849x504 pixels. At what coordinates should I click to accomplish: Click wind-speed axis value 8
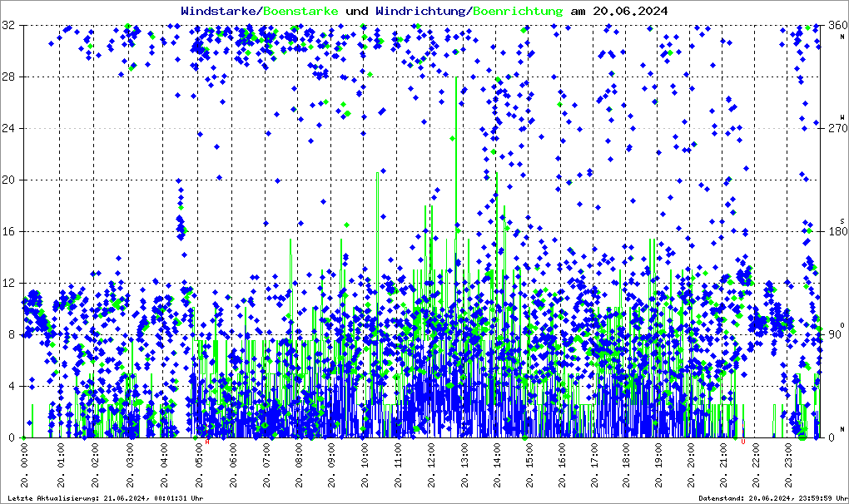[x=12, y=334]
